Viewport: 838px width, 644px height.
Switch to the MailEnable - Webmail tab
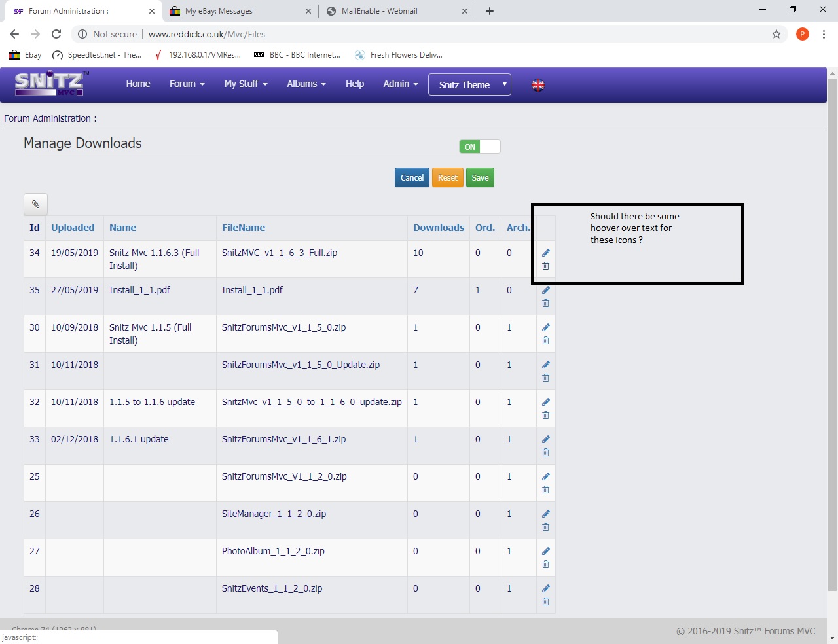pos(380,11)
